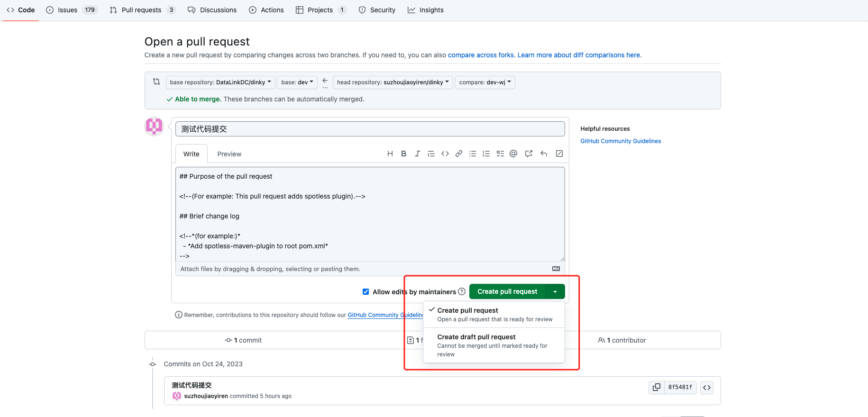Browse repository at commit 8f5481f
The image size is (868, 417).
point(707,387)
